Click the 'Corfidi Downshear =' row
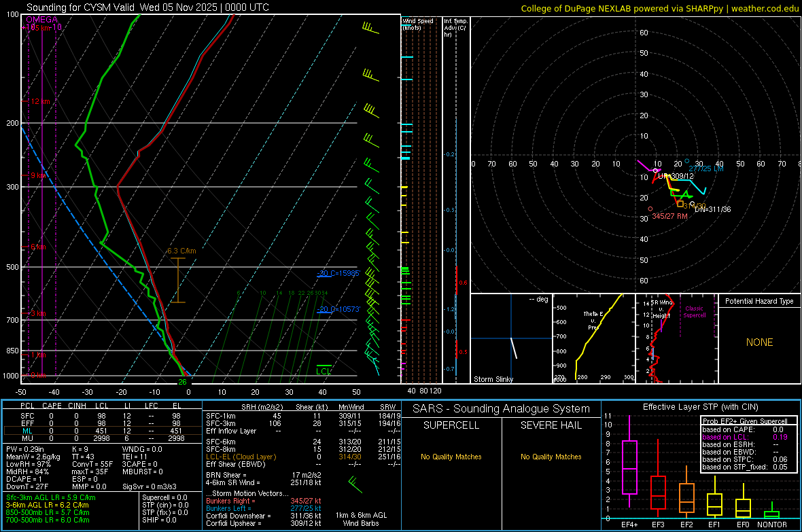Viewport: 802px width, 532px height. point(264,516)
